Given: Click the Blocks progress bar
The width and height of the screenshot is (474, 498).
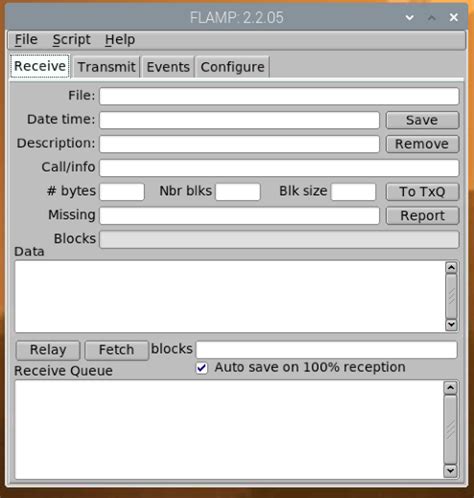Looking at the screenshot, I should [x=279, y=240].
